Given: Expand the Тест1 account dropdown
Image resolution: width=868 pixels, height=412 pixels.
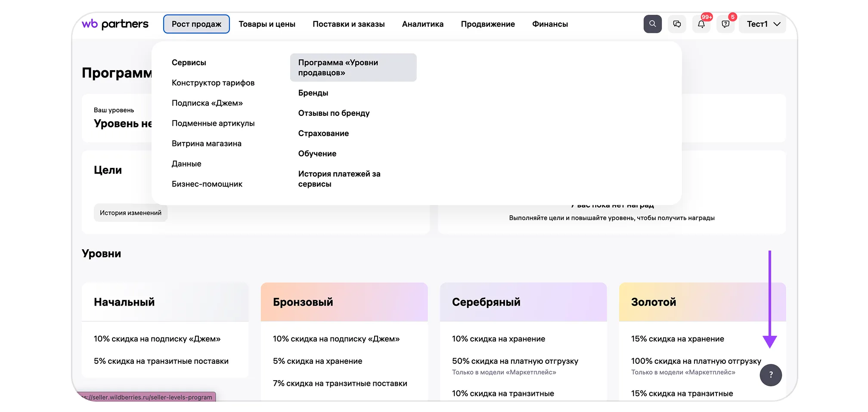Looking at the screenshot, I should [x=763, y=24].
